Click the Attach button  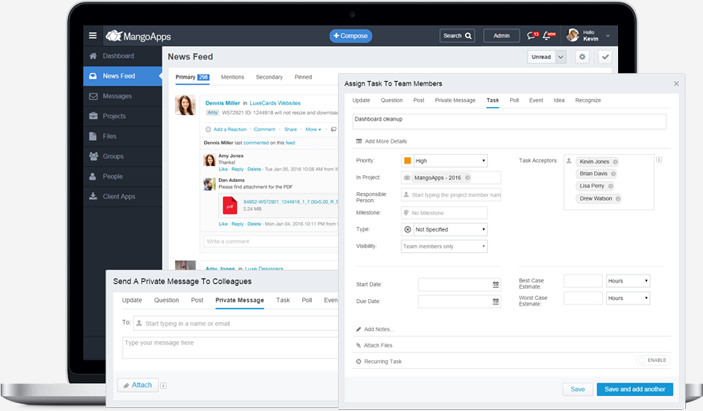[x=138, y=385]
